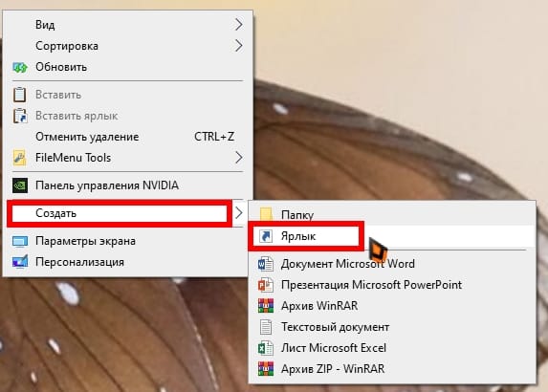Click the shortcut arrow icon for Ярлык

[x=266, y=236]
